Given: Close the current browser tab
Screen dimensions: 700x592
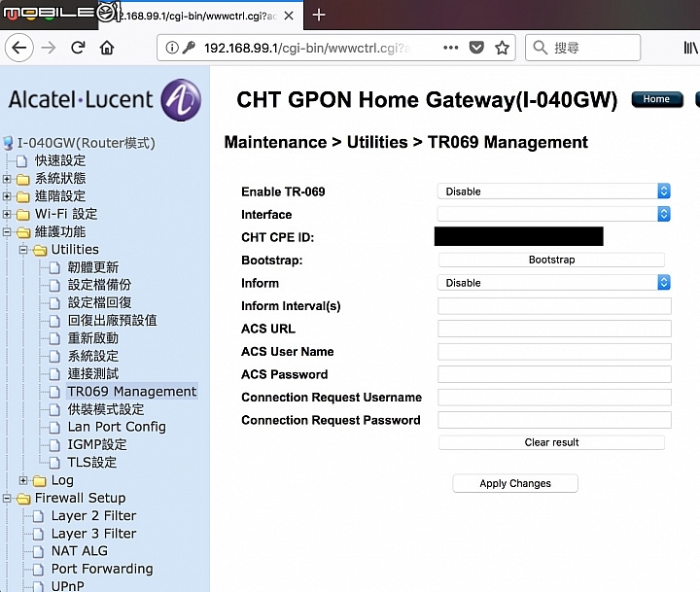Looking at the screenshot, I should coord(289,16).
